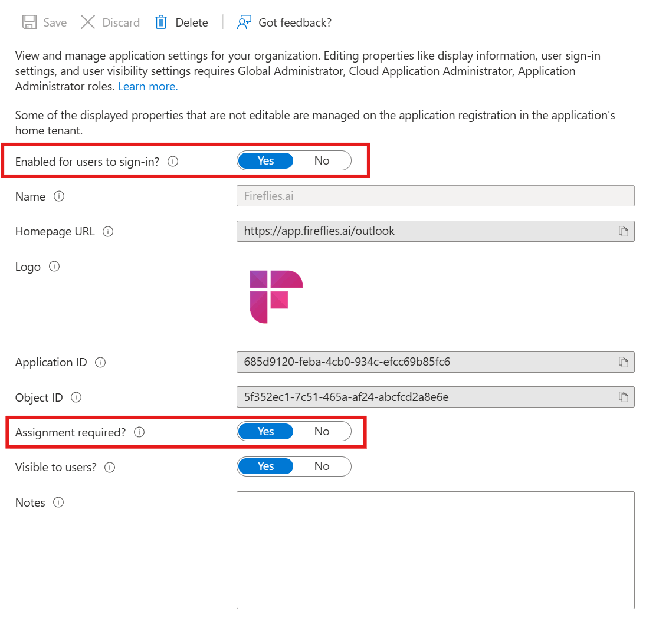
Task: Click the Fireflies.ai logo image
Action: [277, 297]
